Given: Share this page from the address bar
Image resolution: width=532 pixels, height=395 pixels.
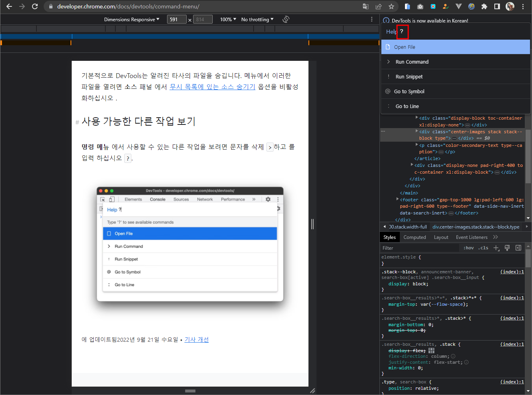Looking at the screenshot, I should 379,6.
